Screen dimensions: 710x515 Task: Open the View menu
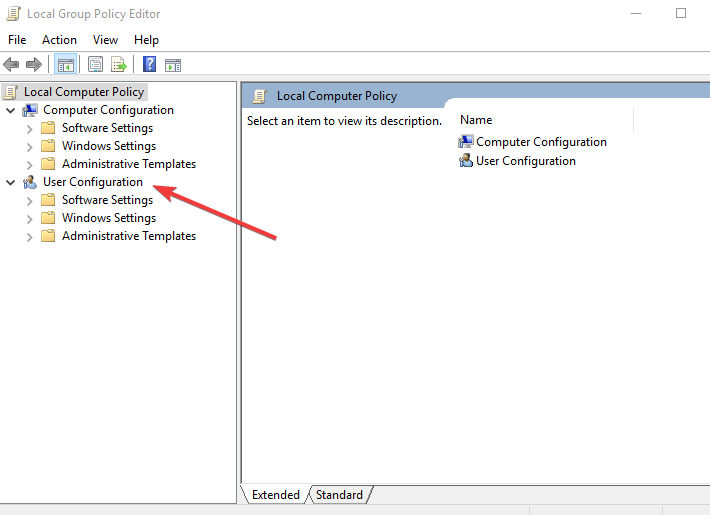click(106, 40)
